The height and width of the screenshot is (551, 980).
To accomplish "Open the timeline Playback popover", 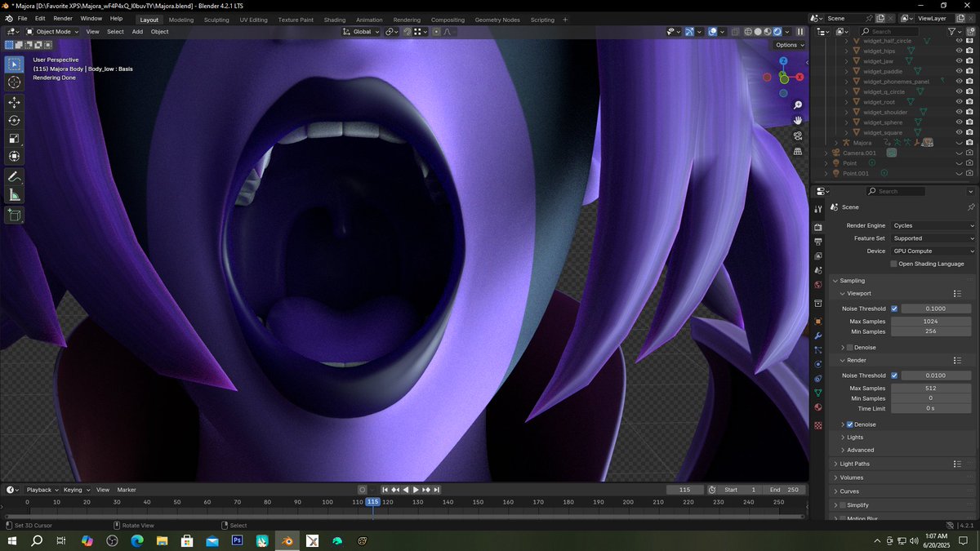I will coord(41,490).
